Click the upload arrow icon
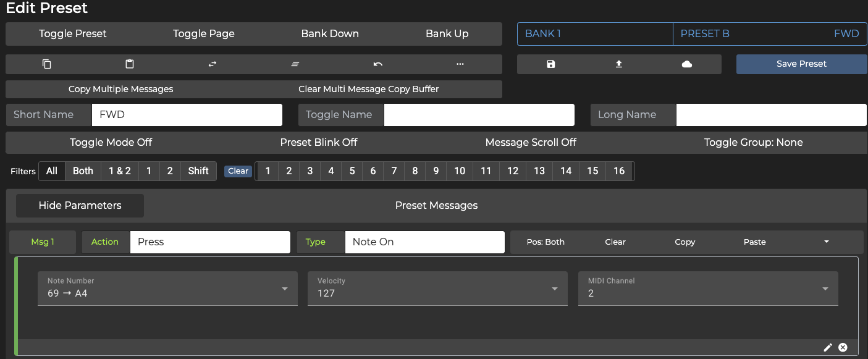The height and width of the screenshot is (359, 868). (x=619, y=64)
